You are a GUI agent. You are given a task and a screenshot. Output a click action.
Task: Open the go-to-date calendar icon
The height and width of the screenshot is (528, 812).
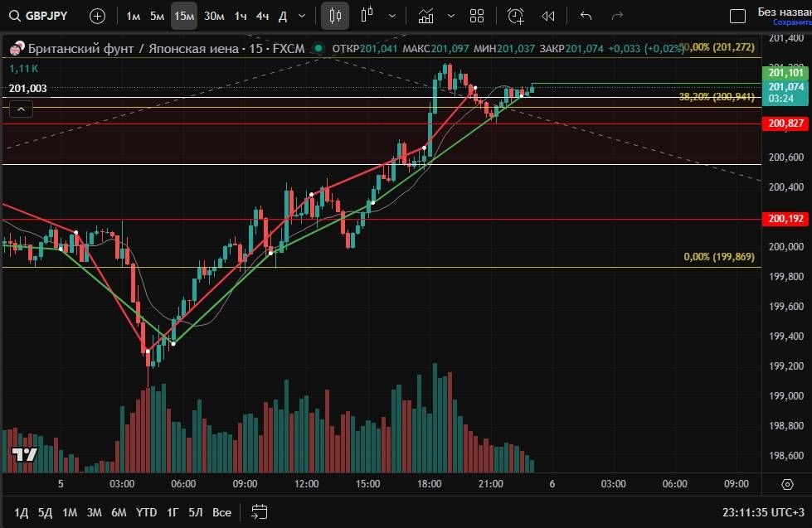260,511
